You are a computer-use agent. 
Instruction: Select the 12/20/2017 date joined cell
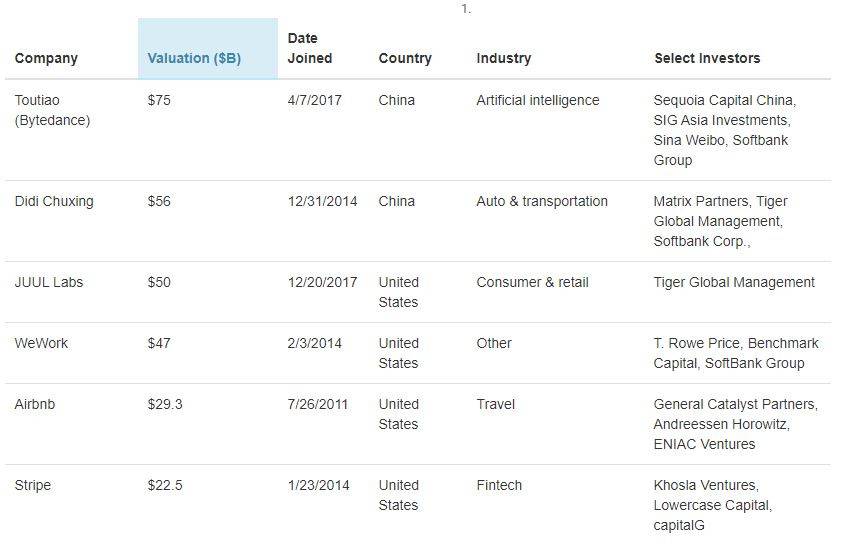(x=322, y=282)
